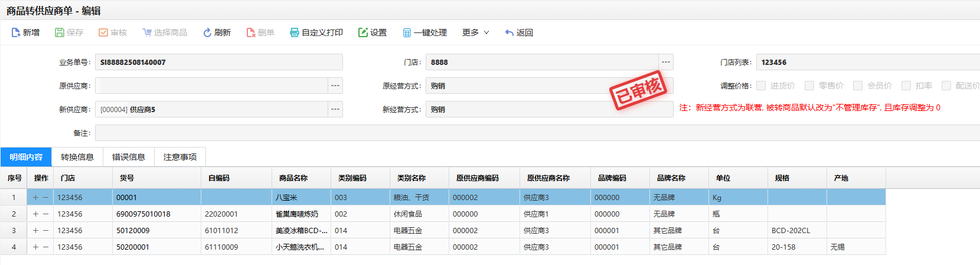
Task: Toggle the 零售价 checkbox
Action: 809,86
